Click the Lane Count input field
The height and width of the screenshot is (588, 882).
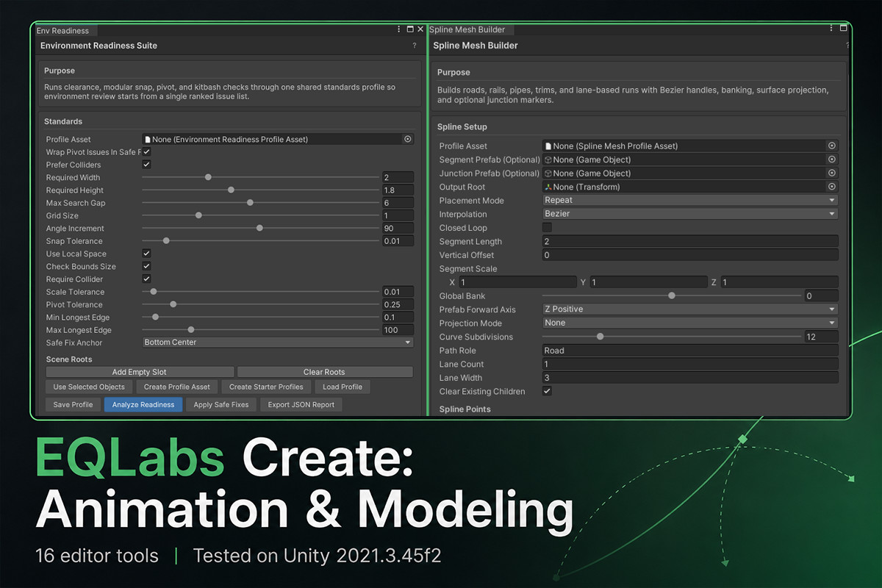[x=690, y=364]
